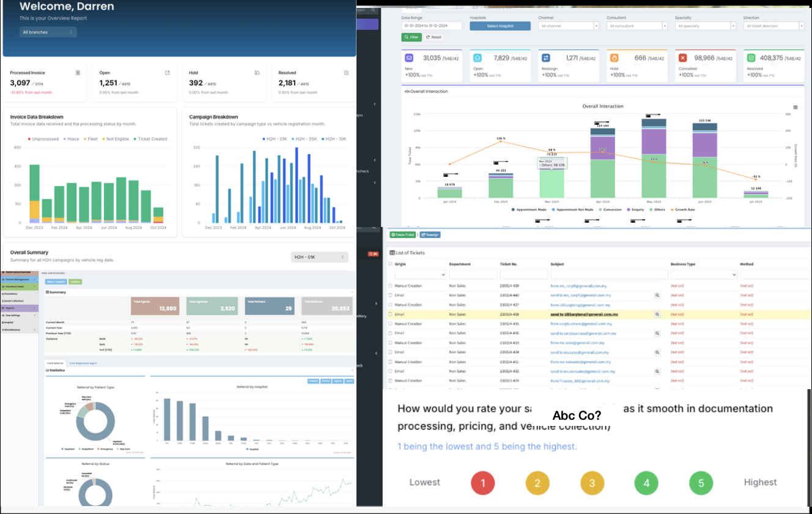Viewport: 812px width, 514px height.
Task: Open the magnifier icon beside ticket 230324-440
Action: (x=656, y=296)
